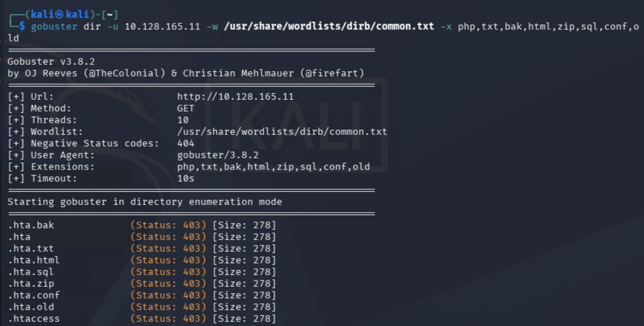
Task: Click the Extensions list php,txt,bak,html value
Action: click(274, 167)
